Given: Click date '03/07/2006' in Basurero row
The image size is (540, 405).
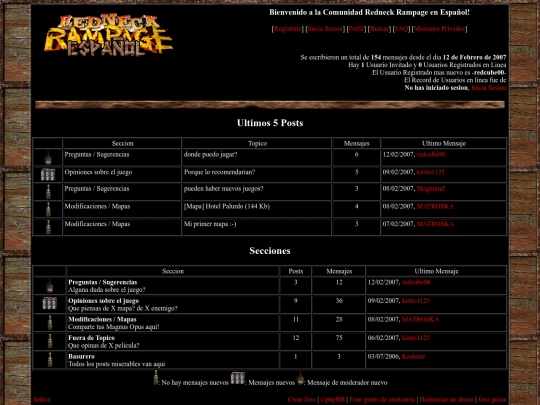Looking at the screenshot, I should pyautogui.click(x=383, y=357).
